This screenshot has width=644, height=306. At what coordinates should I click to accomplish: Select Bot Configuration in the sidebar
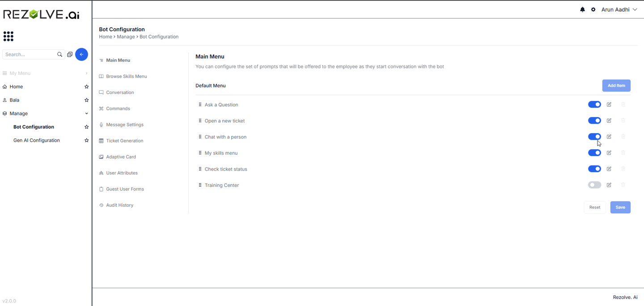pyautogui.click(x=34, y=127)
